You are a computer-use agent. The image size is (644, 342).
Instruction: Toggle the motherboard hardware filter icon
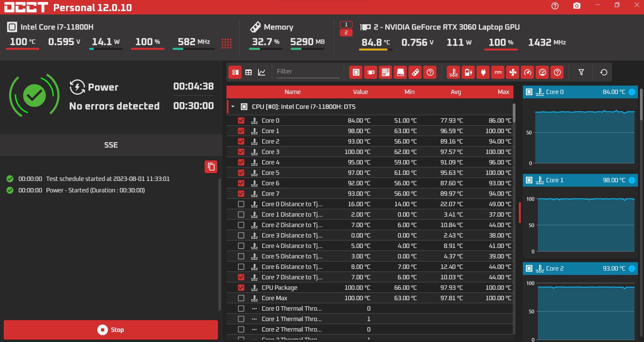coord(386,72)
